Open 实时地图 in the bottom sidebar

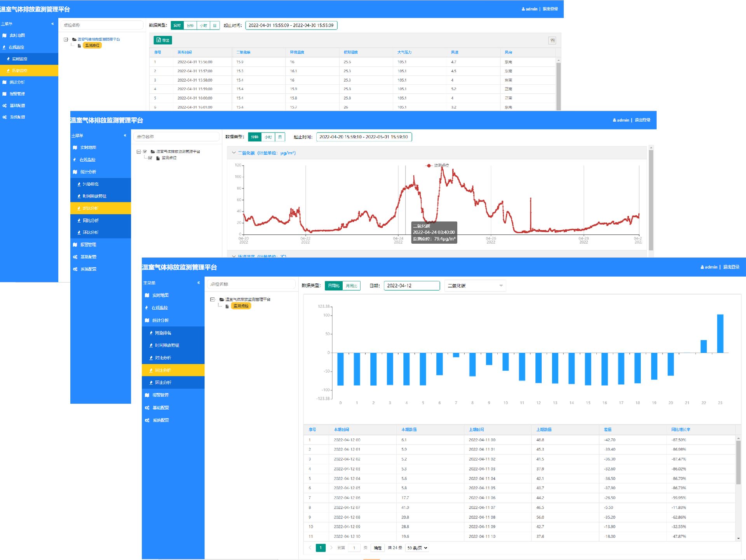160,295
